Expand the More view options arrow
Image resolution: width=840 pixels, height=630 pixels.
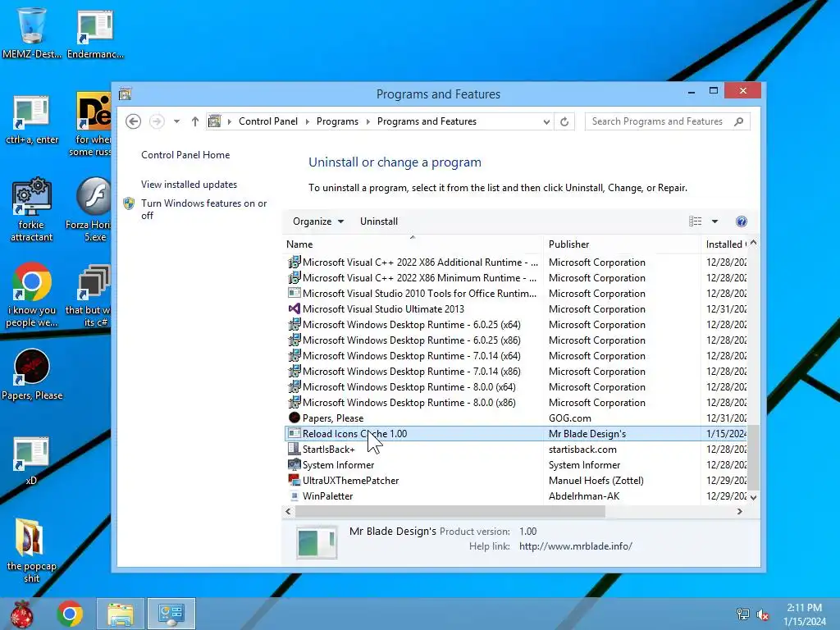(x=714, y=221)
